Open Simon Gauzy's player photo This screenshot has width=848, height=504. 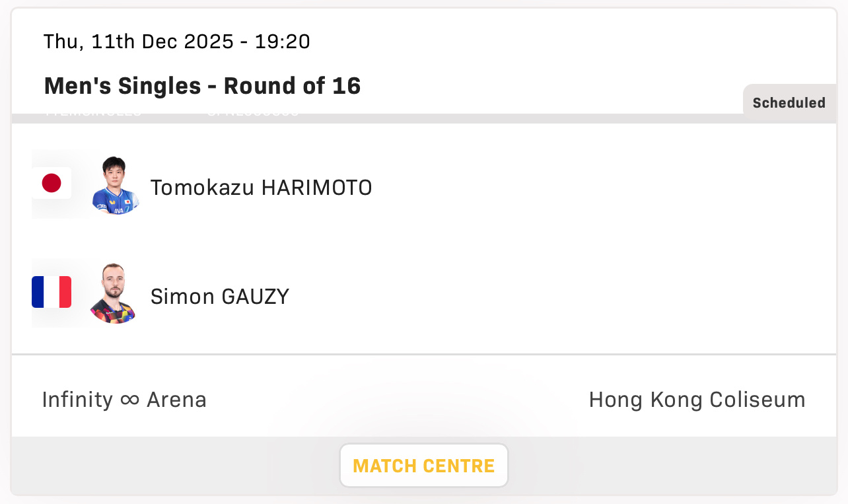tap(112, 294)
